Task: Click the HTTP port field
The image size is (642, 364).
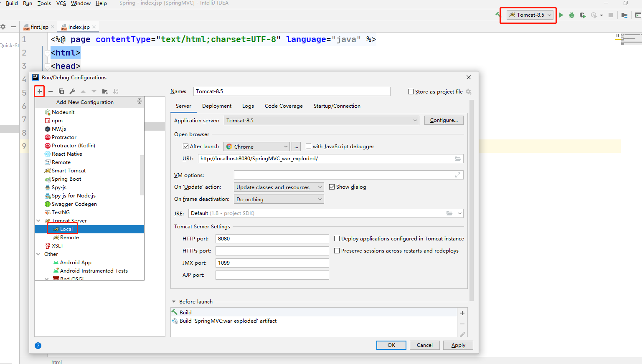Action: point(272,239)
